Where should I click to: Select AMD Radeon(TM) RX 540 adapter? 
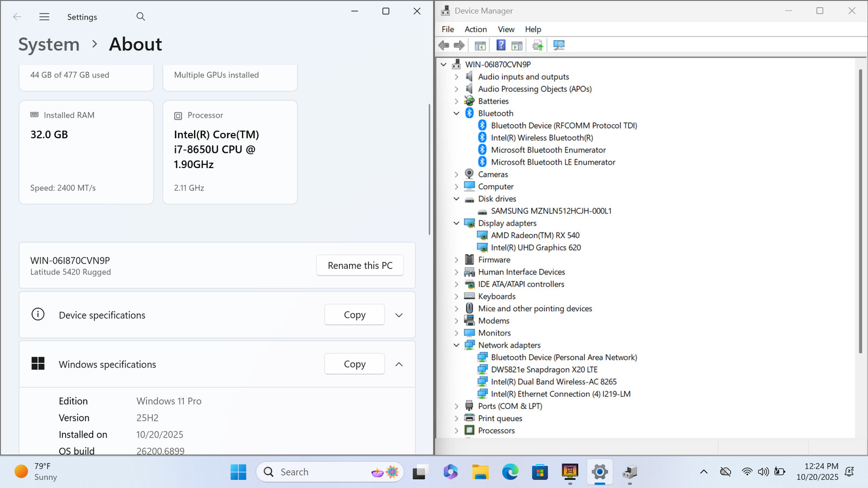coord(535,235)
